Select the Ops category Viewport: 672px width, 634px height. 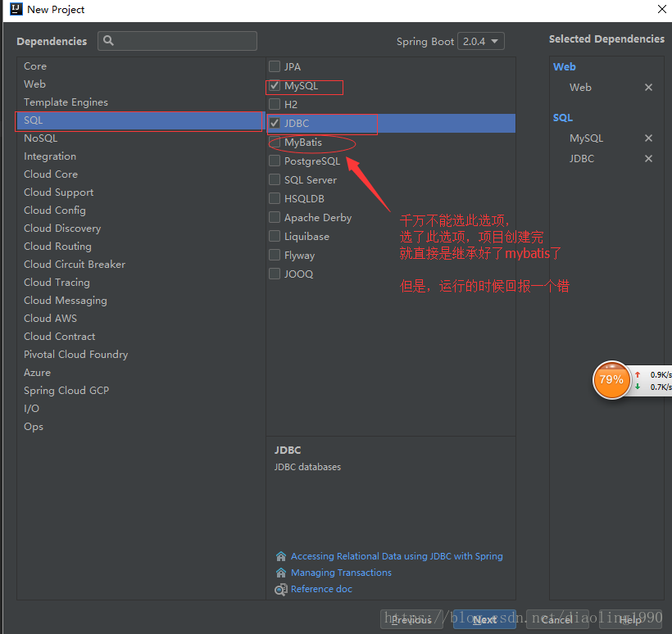(x=141, y=426)
